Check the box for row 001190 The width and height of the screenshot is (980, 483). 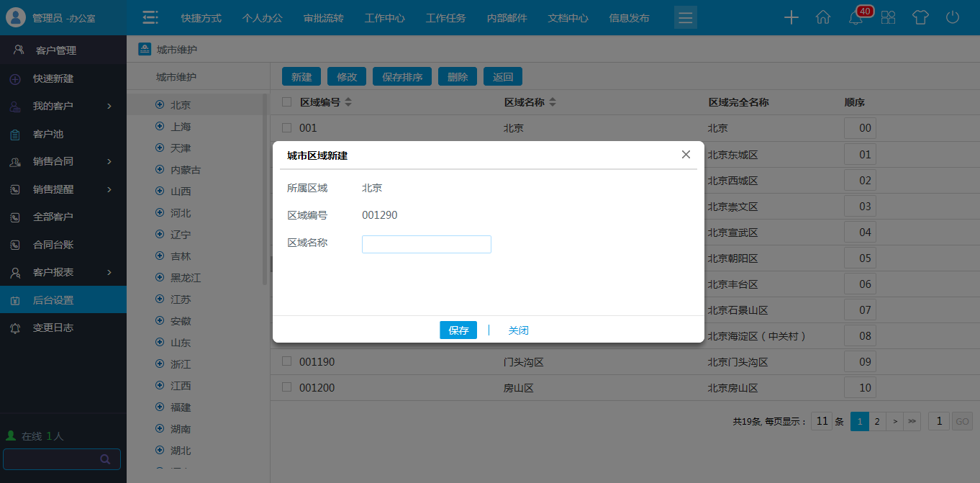pyautogui.click(x=286, y=361)
